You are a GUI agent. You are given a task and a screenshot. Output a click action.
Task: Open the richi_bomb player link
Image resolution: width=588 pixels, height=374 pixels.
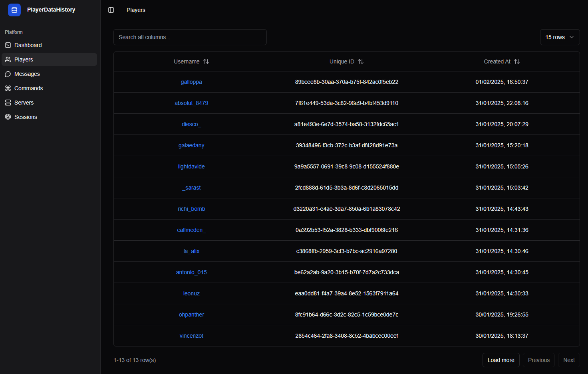click(x=191, y=209)
